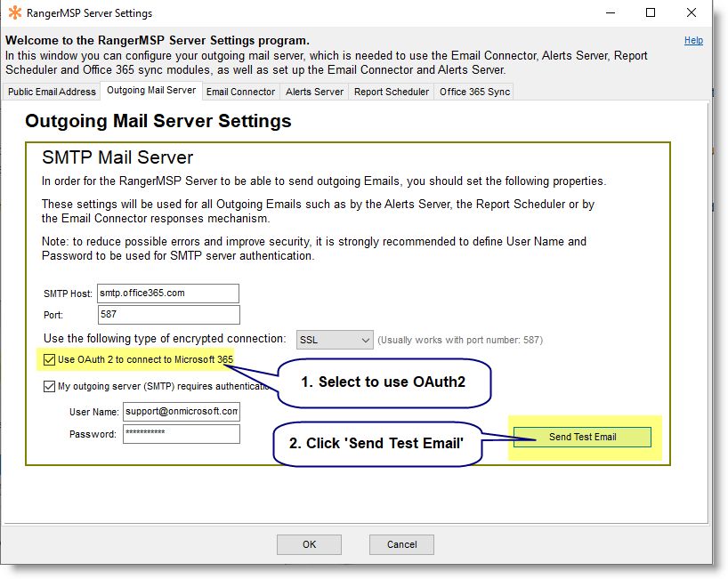The image size is (728, 579).
Task: Focus the Port number field
Action: (168, 315)
